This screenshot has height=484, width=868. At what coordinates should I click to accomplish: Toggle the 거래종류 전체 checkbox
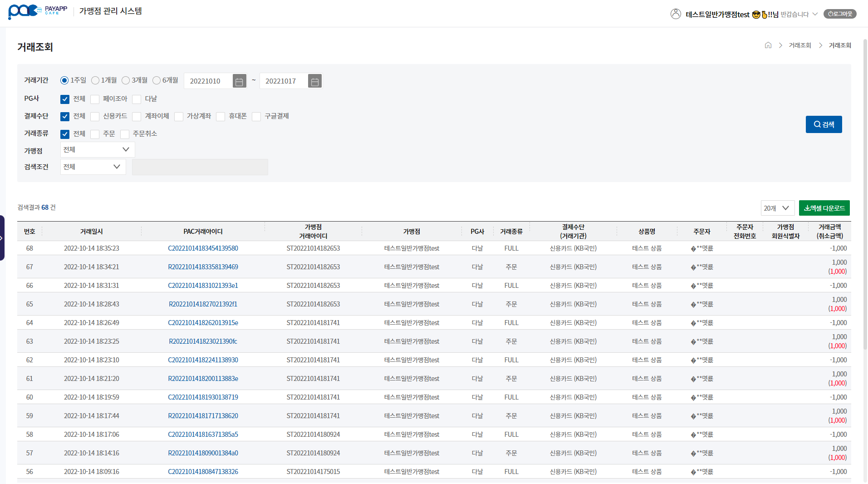point(65,134)
